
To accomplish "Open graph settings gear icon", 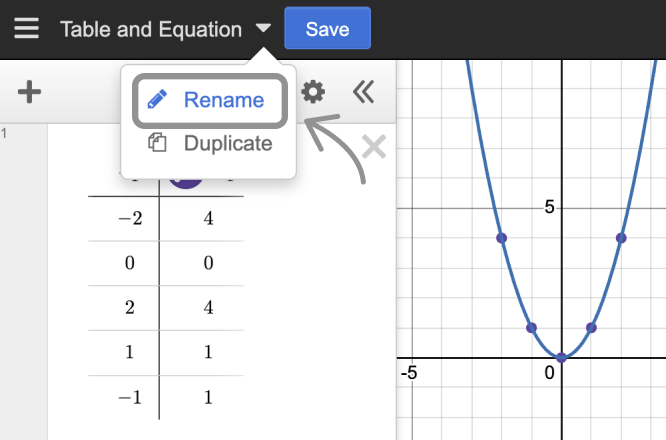I will coord(313,93).
